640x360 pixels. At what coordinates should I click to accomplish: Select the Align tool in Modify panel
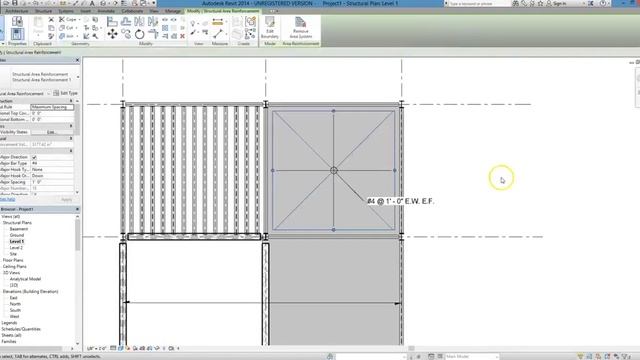pyautogui.click(x=112, y=22)
